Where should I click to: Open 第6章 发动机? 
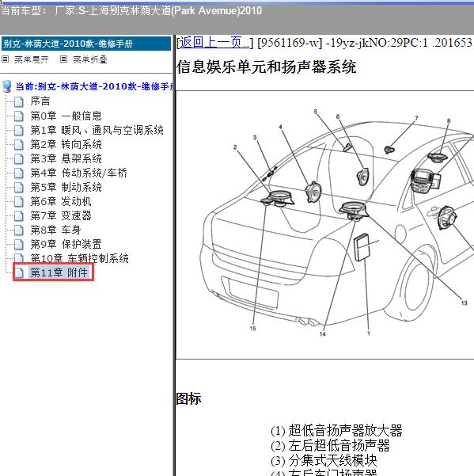coord(61,202)
